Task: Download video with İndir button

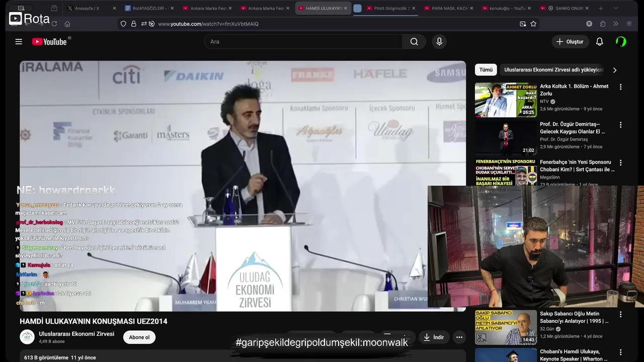Action: coord(434,337)
